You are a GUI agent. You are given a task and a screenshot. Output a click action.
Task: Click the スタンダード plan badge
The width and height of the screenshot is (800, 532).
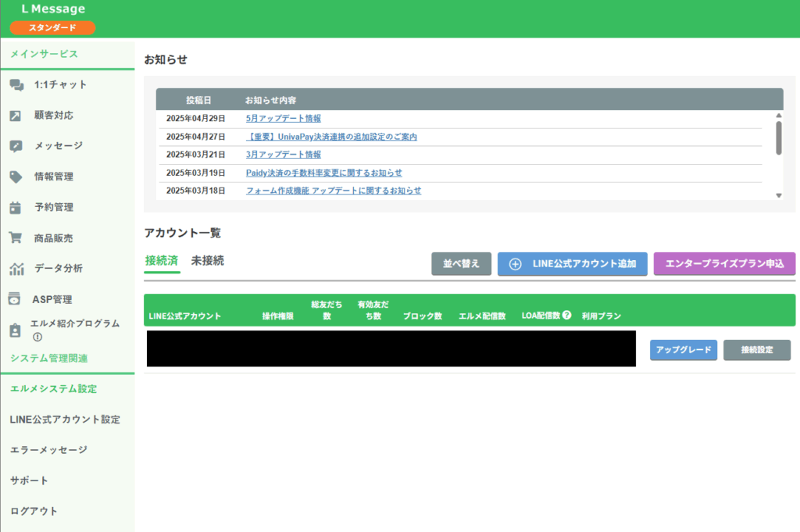pyautogui.click(x=52, y=27)
